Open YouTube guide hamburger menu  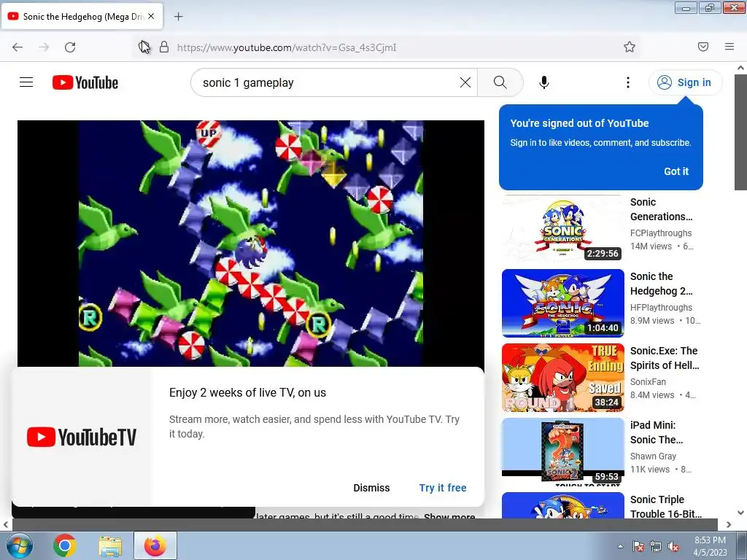pos(26,82)
